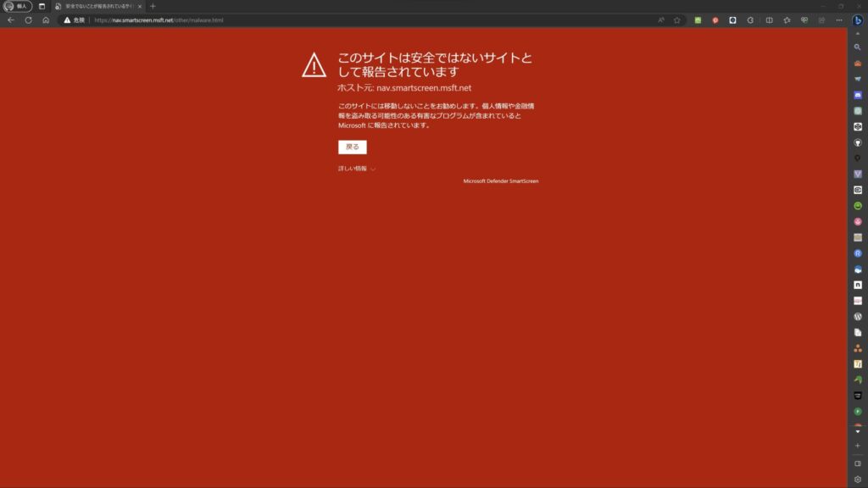
Task: Select the unsafe site warning tab
Action: coord(97,6)
